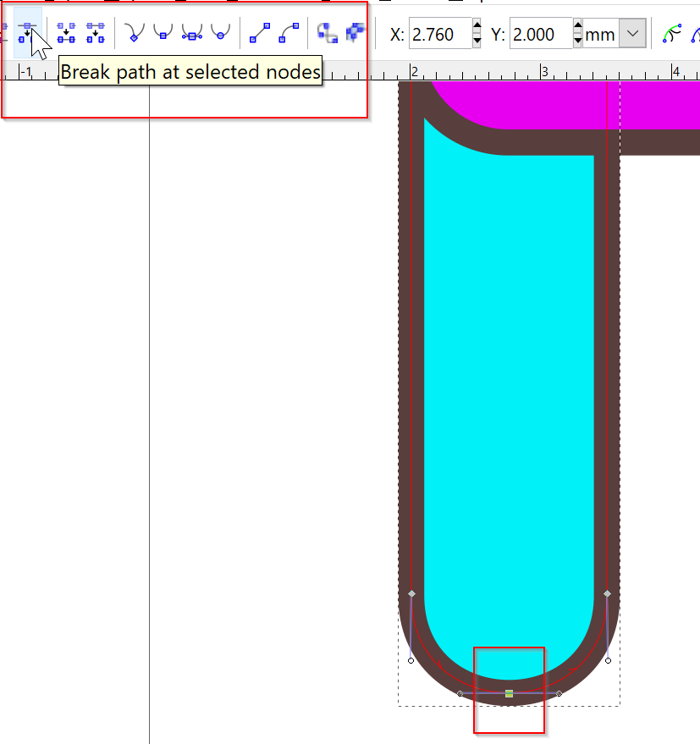
Task: Click Break path at selected nodes icon
Action: point(27,33)
